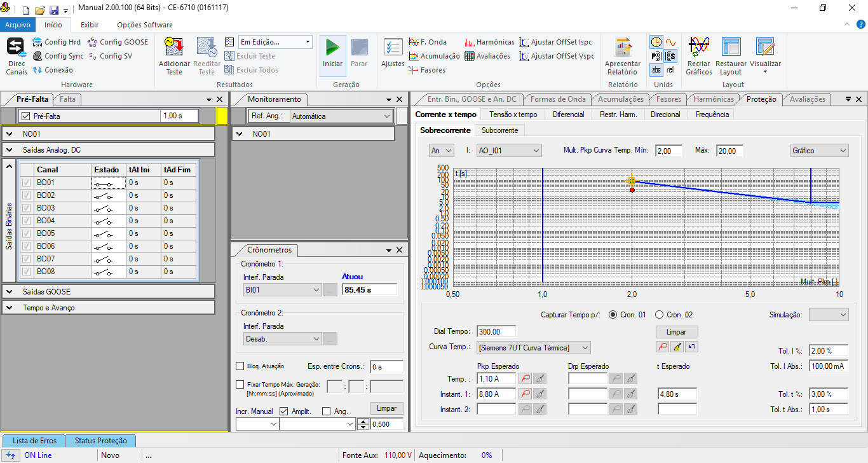Toggle Amplit. checkbox
Viewport: 868px width, 463px height.
click(x=283, y=411)
